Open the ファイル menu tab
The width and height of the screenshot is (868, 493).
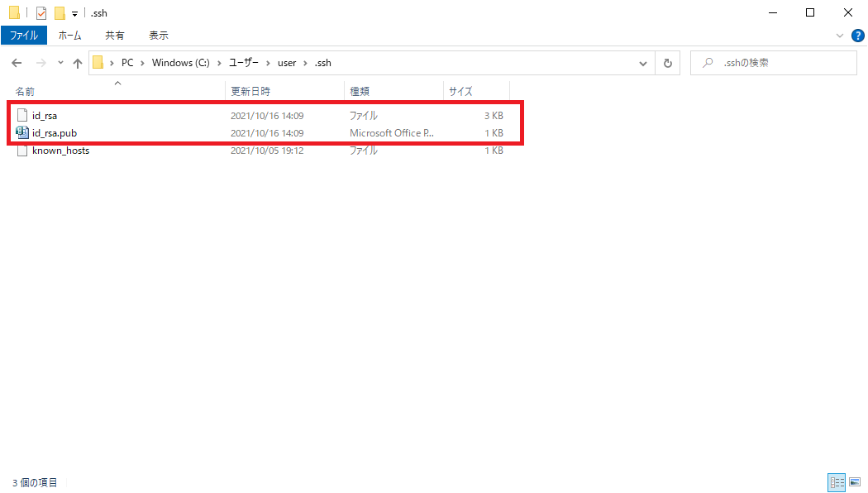coord(23,36)
